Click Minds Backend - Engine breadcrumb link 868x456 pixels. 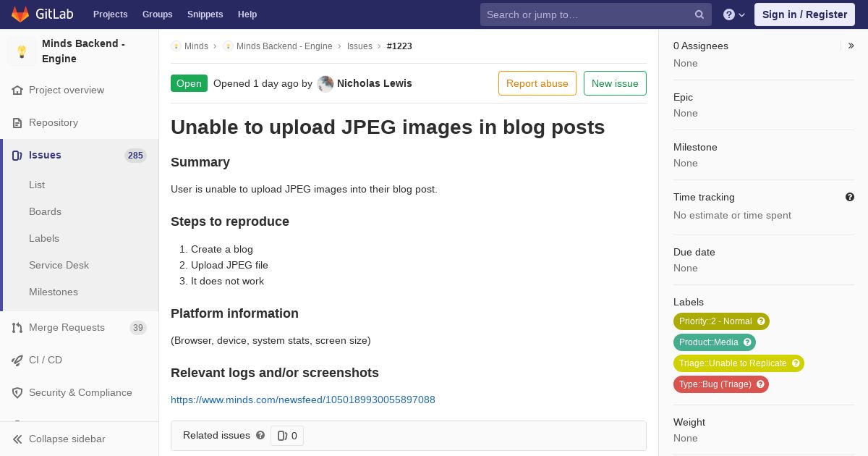point(284,46)
